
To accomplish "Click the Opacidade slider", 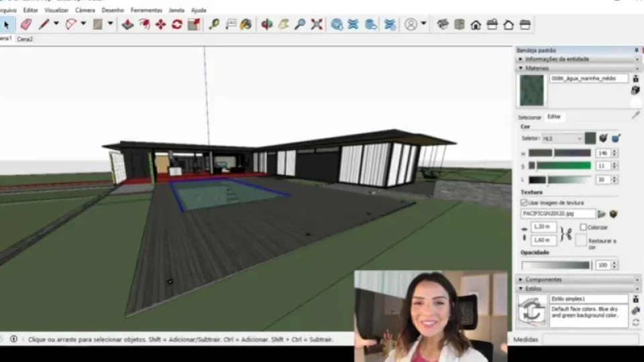I will pyautogui.click(x=557, y=265).
